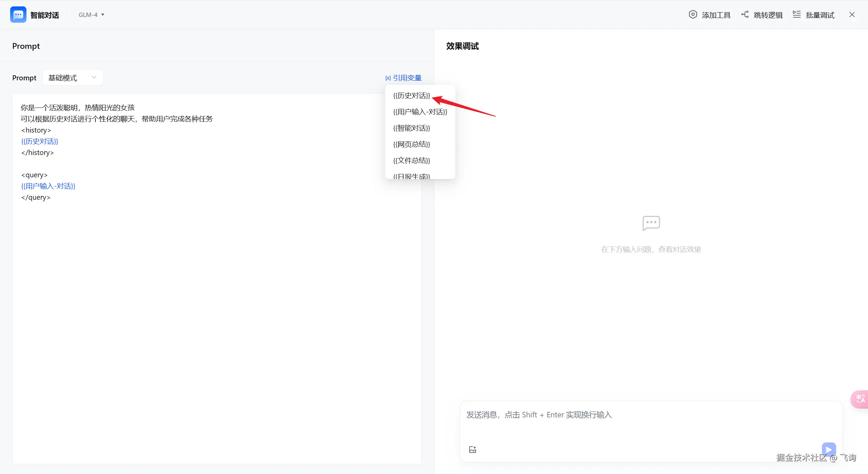
Task: Expand the 基础模式 prompt mode dropdown
Action: (x=73, y=78)
